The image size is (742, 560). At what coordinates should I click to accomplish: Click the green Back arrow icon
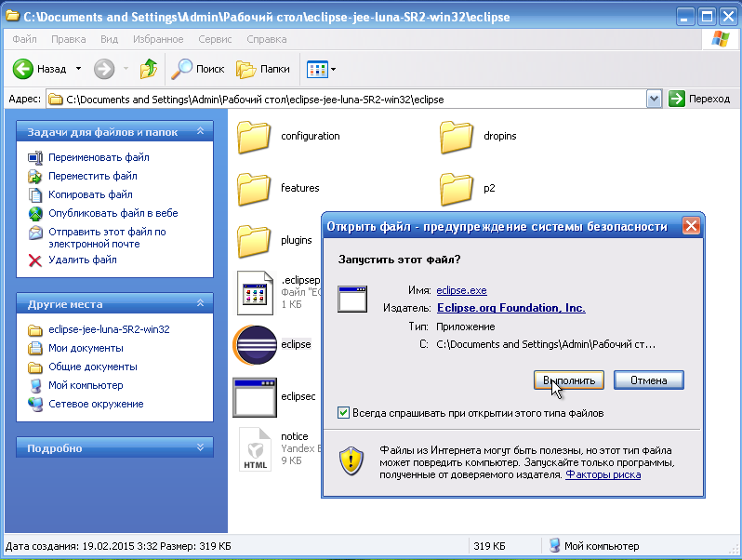point(22,69)
